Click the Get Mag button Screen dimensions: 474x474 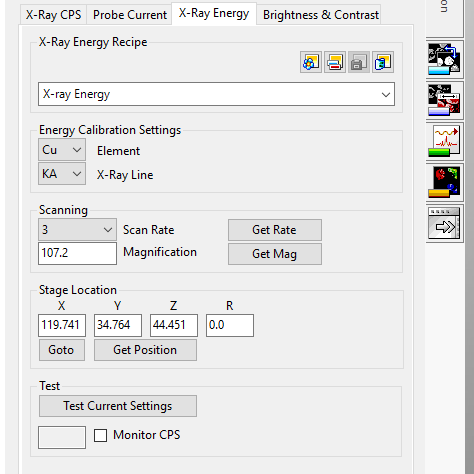tap(275, 254)
